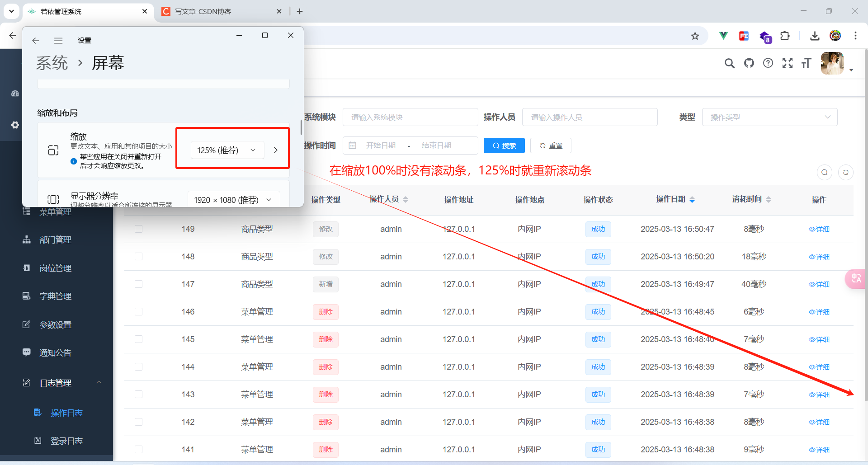
Task: Expand scale advanced settings chevron
Action: [x=276, y=150]
